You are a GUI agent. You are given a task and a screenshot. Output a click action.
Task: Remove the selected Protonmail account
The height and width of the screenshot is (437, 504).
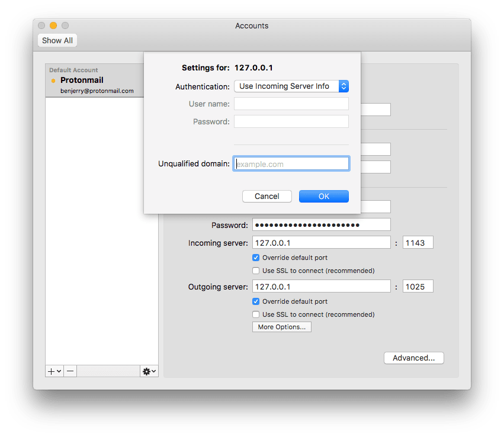[69, 371]
